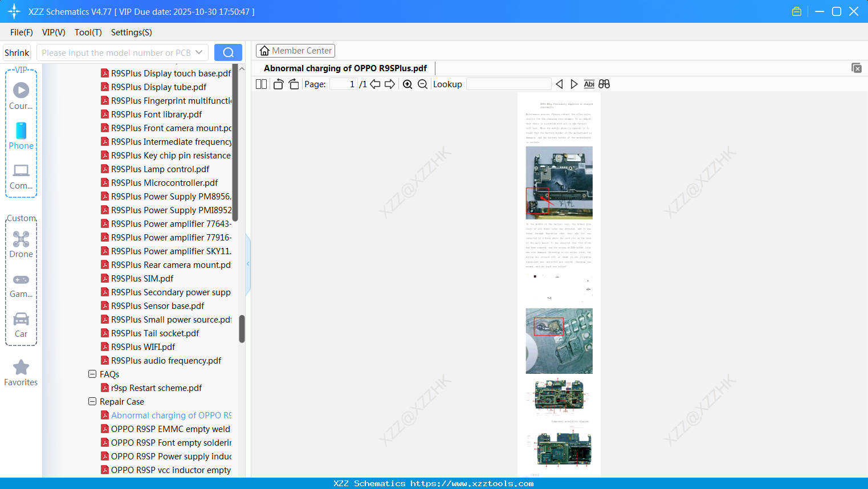Screen dimensions: 868x489
Task: Open the Settings(S) menu
Action: (x=132, y=32)
